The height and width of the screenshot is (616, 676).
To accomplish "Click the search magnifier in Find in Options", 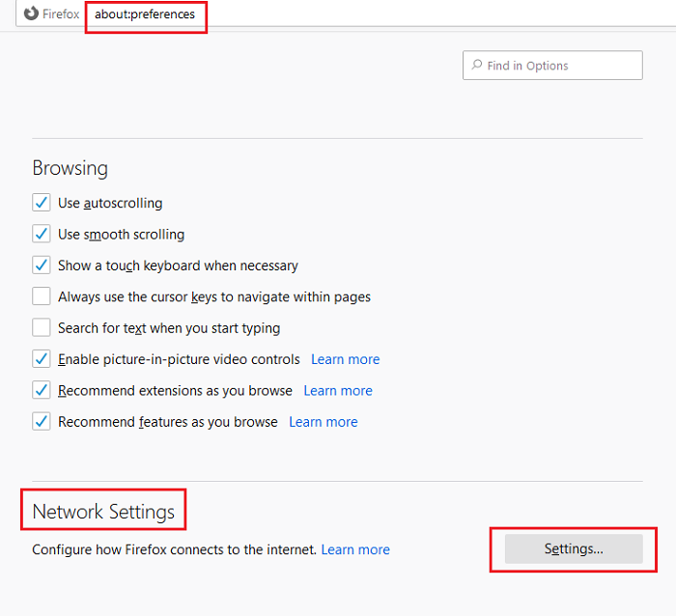I will (476, 66).
